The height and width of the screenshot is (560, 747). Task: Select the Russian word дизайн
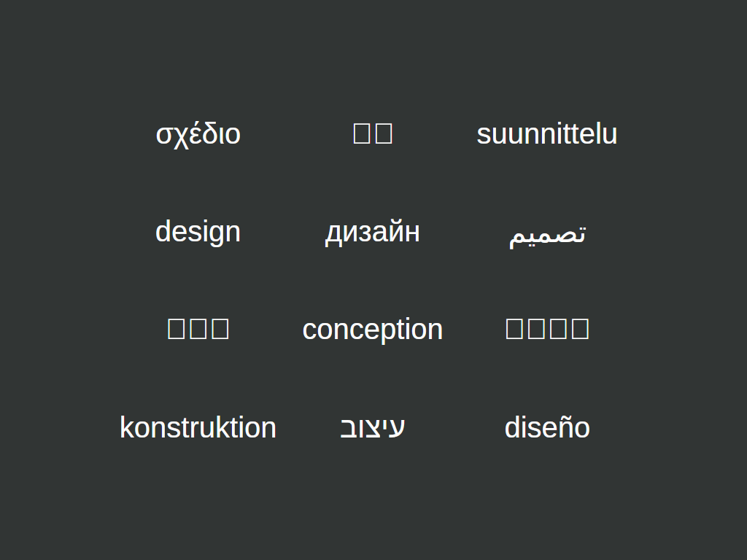pos(372,232)
